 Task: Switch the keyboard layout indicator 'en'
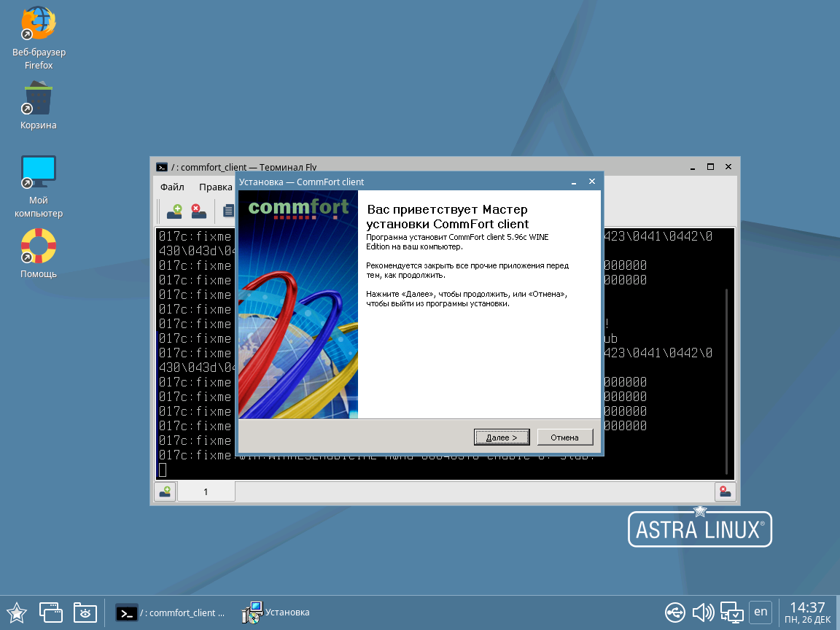tap(761, 612)
